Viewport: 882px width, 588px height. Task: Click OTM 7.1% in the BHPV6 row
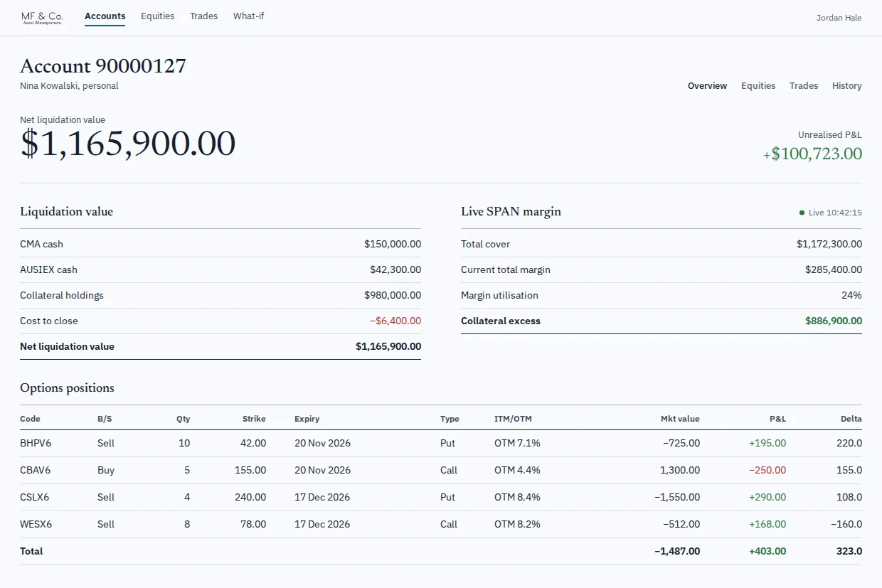(x=517, y=443)
